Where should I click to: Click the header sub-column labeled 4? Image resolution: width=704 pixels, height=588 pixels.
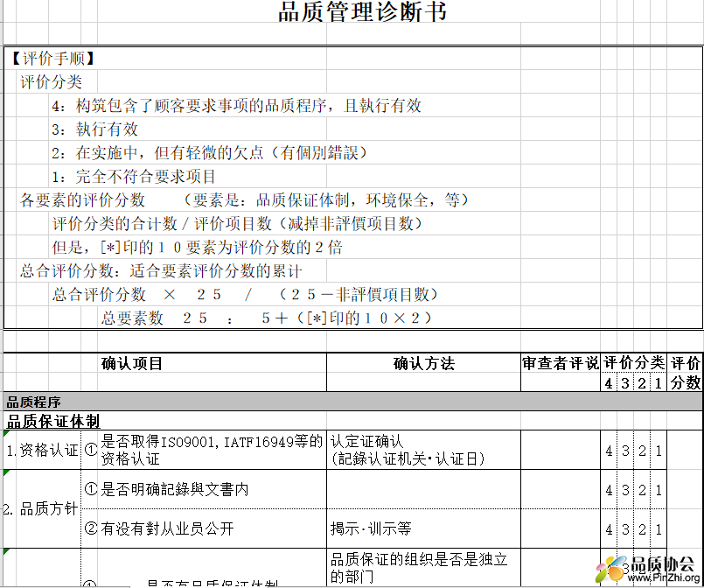coord(609,383)
